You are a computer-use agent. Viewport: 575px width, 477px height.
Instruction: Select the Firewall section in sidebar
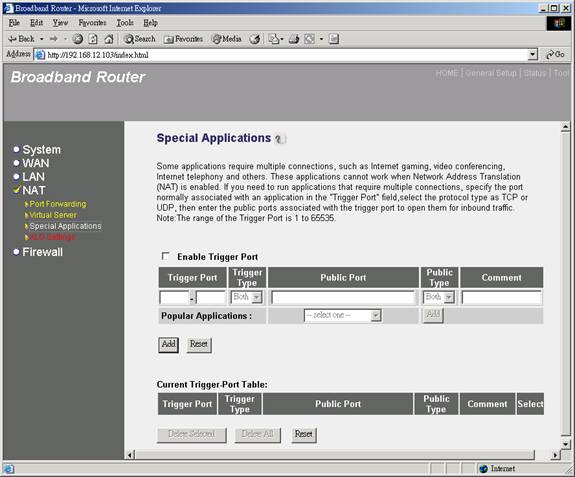[43, 252]
